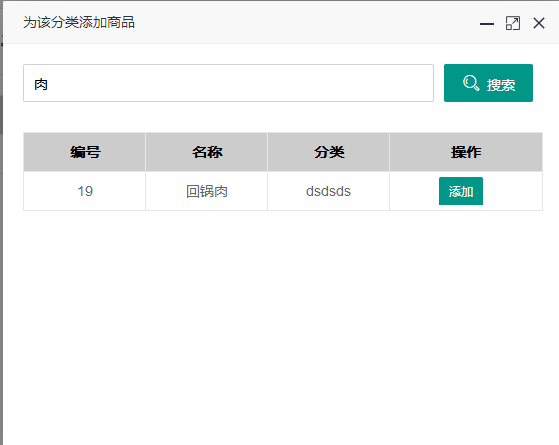This screenshot has height=445, width=559.
Task: Click the 回锅肉 product name cell
Action: pyautogui.click(x=206, y=191)
